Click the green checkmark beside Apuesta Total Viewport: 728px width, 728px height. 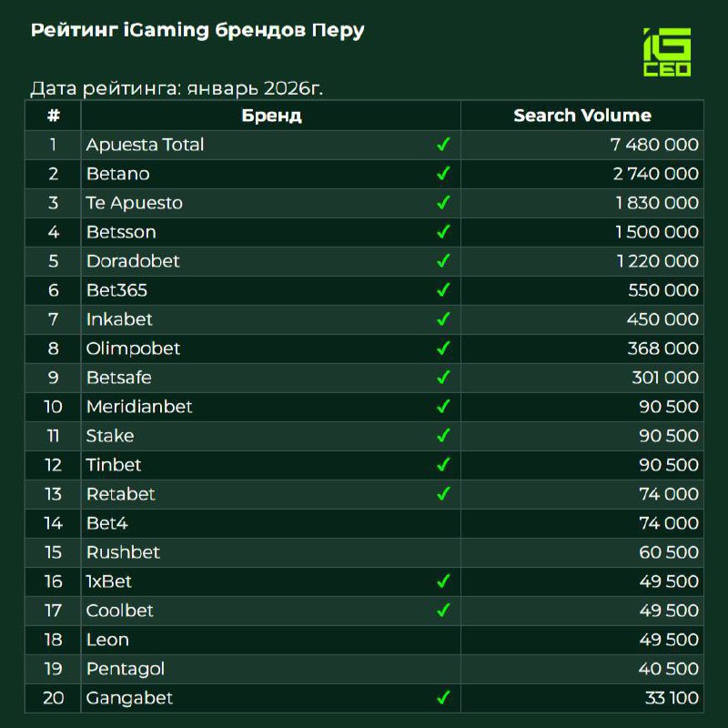443,145
